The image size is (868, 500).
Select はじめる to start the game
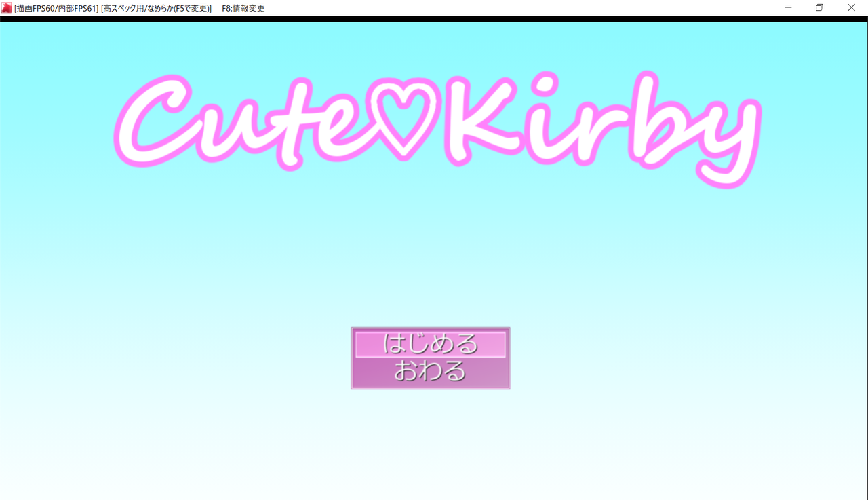[430, 344]
